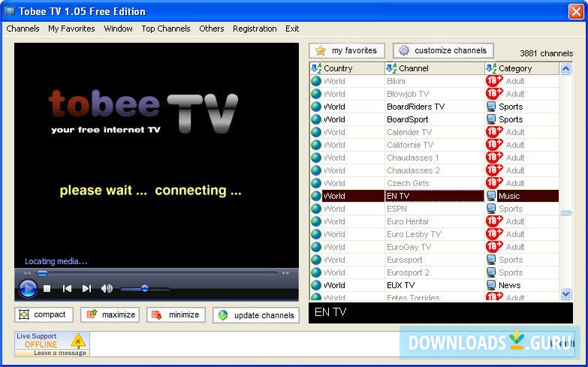Sort list by Channel column header

(435, 68)
